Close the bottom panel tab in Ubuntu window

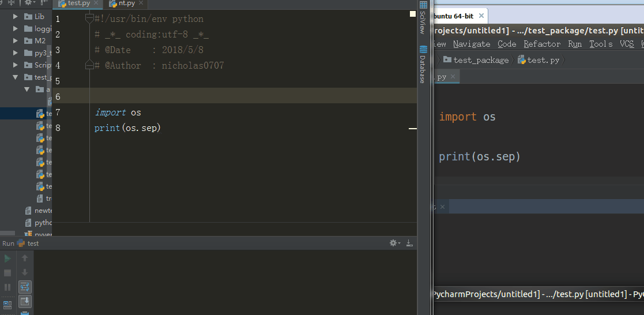[442, 207]
